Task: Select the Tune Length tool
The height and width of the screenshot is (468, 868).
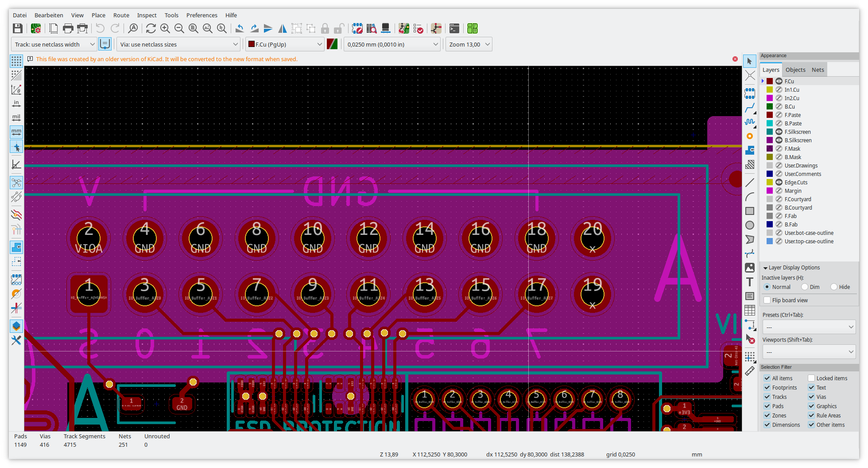Action: 750,122
